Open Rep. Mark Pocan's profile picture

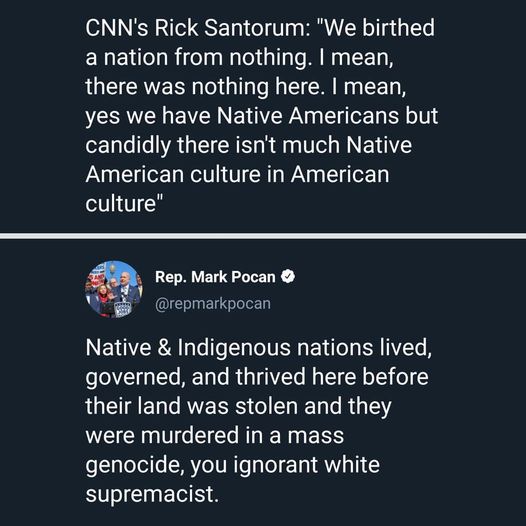(x=114, y=289)
